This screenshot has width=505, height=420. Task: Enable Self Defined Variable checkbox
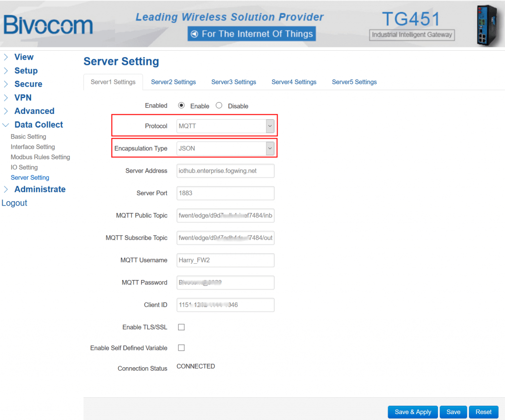pos(181,348)
